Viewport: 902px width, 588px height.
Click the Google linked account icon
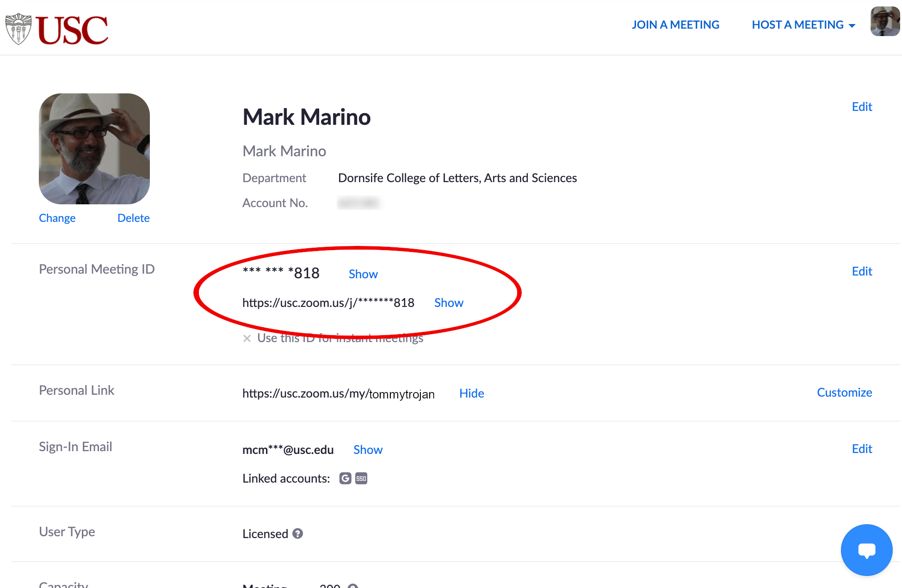click(x=345, y=478)
